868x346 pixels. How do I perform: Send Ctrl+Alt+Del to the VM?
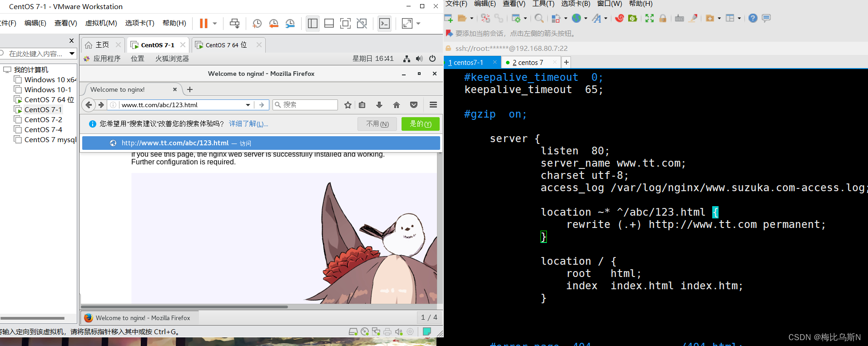coord(234,23)
